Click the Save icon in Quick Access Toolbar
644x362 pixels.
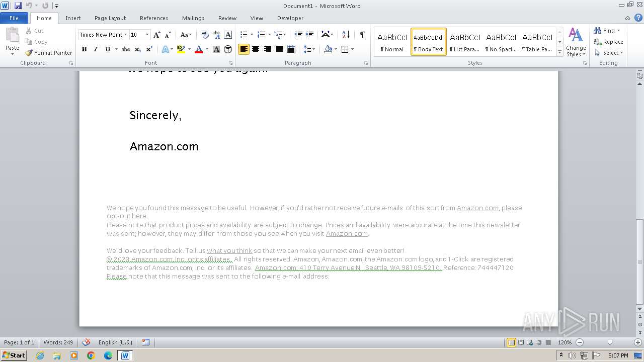coord(18,6)
